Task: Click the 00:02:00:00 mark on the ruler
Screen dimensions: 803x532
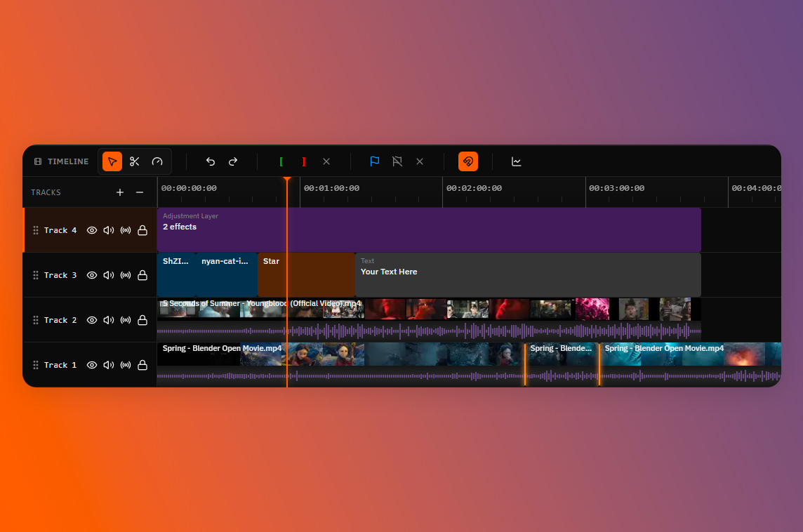Action: [474, 188]
